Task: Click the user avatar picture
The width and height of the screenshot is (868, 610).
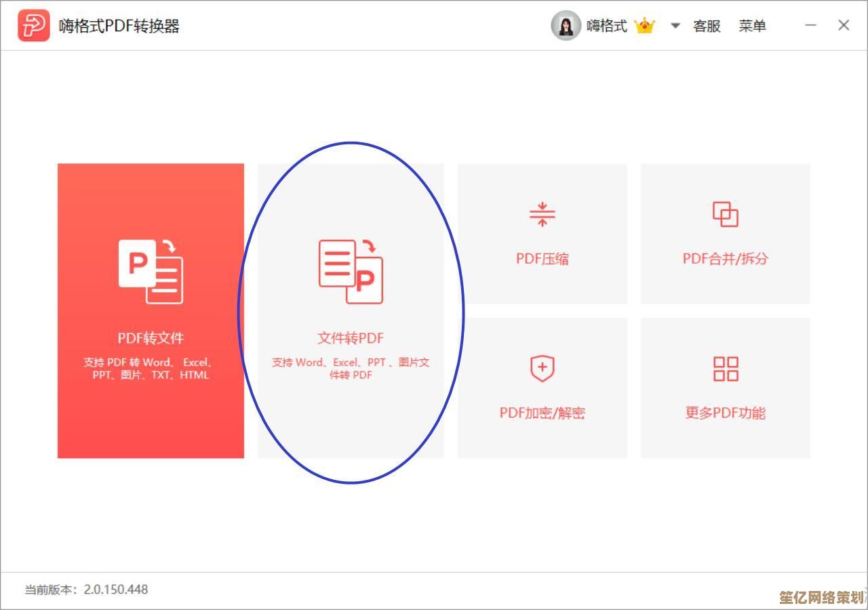Action: click(x=566, y=26)
